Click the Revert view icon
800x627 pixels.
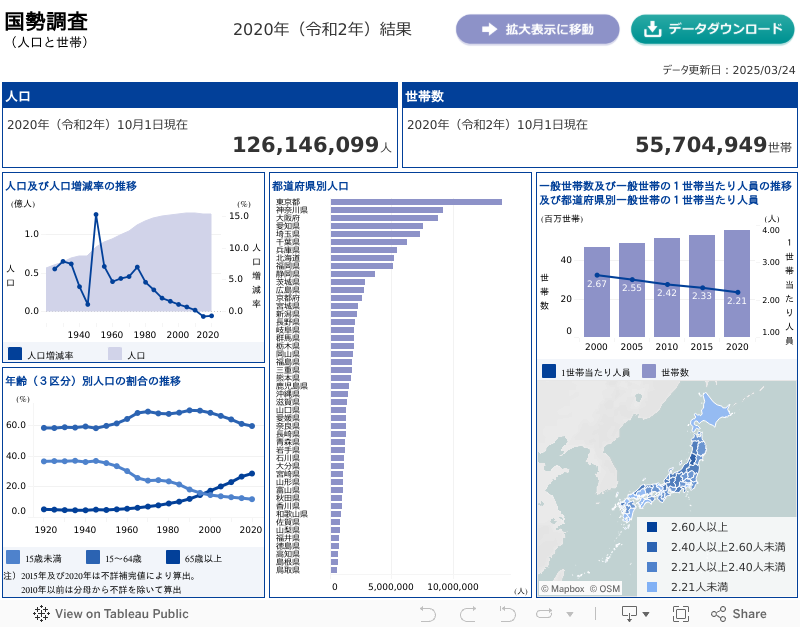(506, 614)
